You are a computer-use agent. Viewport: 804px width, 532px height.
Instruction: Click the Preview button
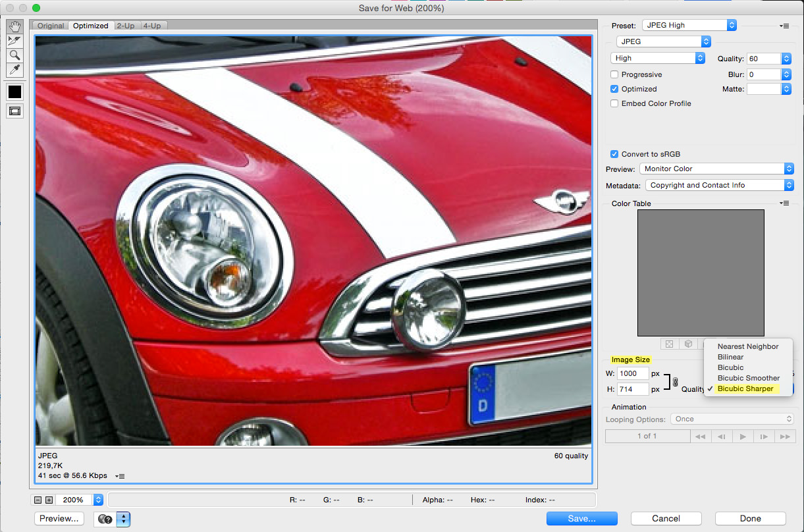[59, 518]
